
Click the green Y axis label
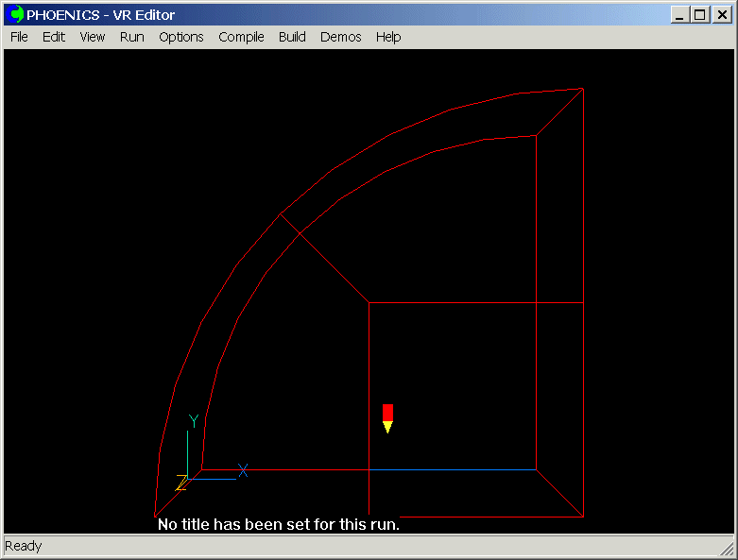(x=194, y=420)
